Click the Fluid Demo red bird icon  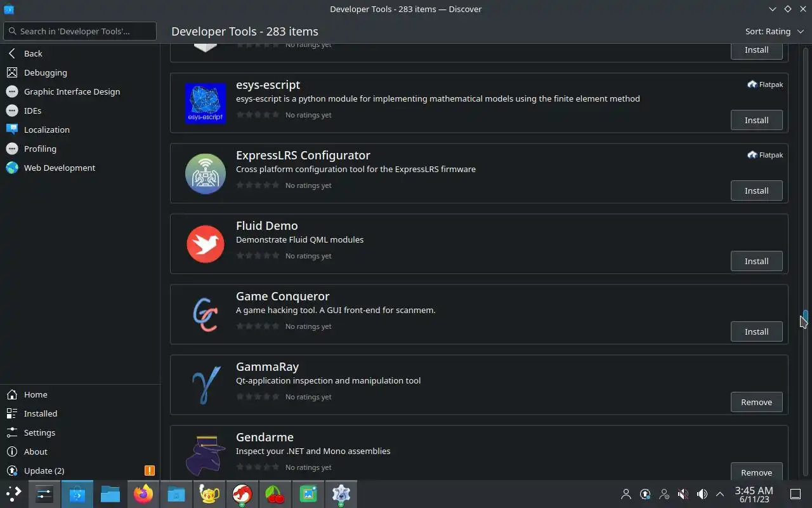[206, 244]
